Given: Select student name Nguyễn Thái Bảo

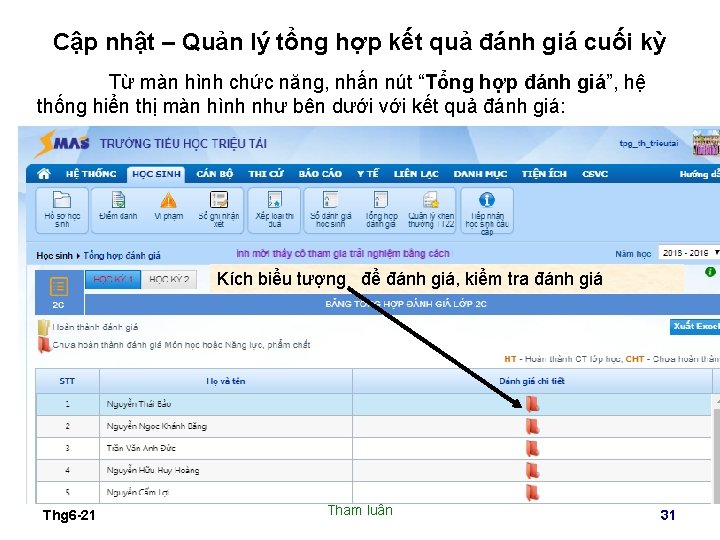Looking at the screenshot, I should [139, 404].
